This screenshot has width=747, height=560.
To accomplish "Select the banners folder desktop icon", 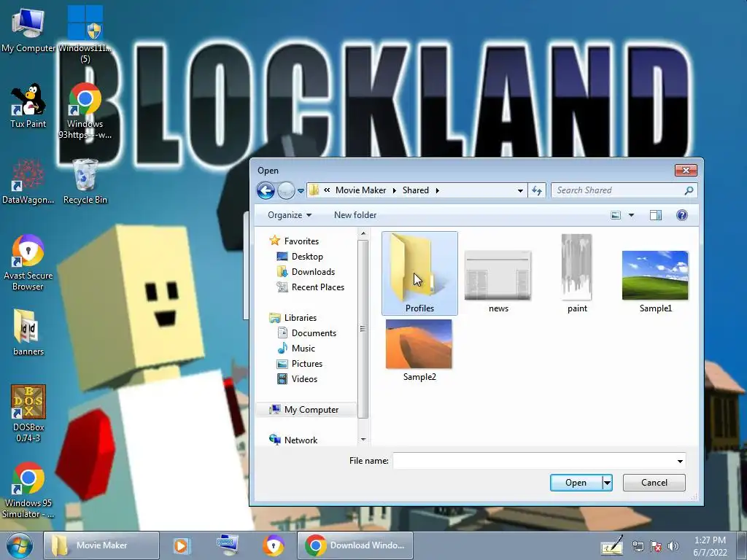I will (28, 332).
